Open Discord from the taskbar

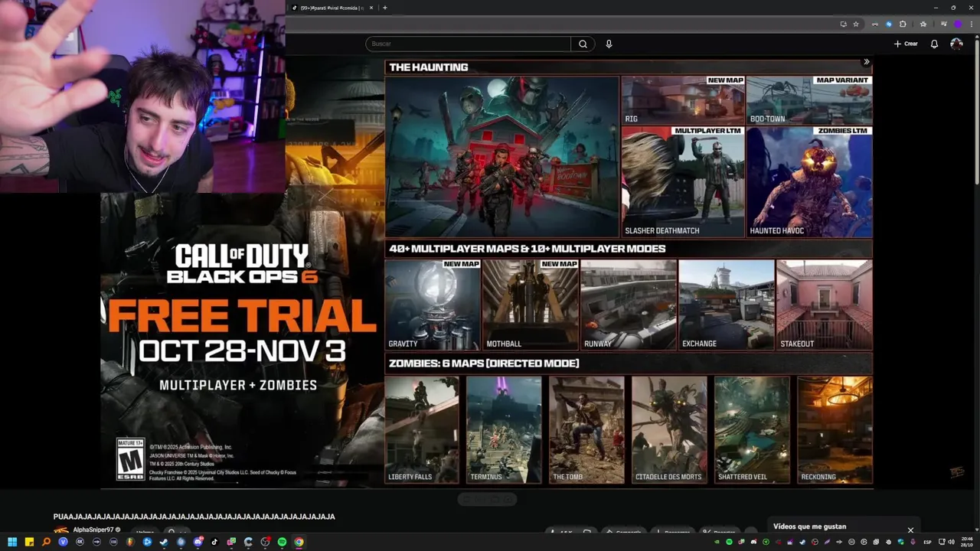(x=198, y=542)
